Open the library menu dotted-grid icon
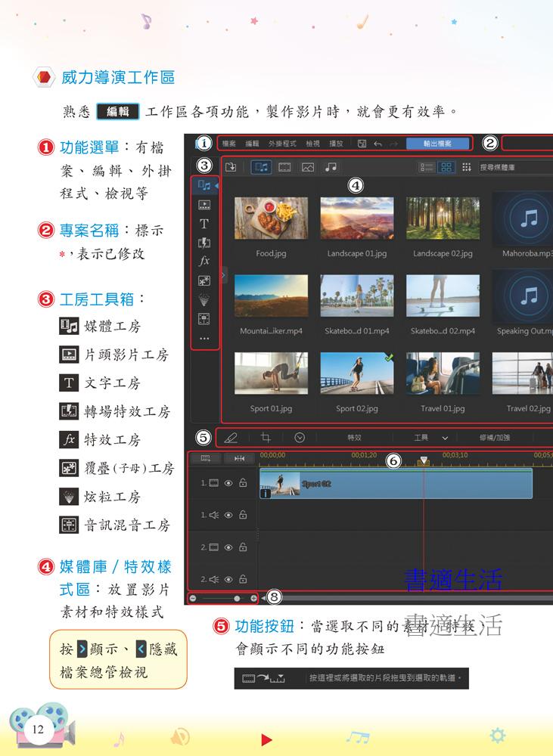Image resolution: width=553 pixels, height=756 pixels. [x=466, y=167]
